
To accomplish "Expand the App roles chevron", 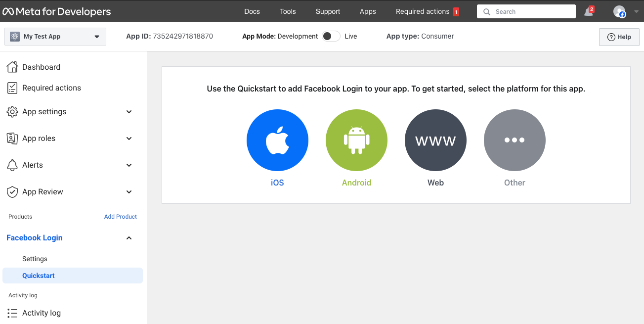I will [x=129, y=139].
